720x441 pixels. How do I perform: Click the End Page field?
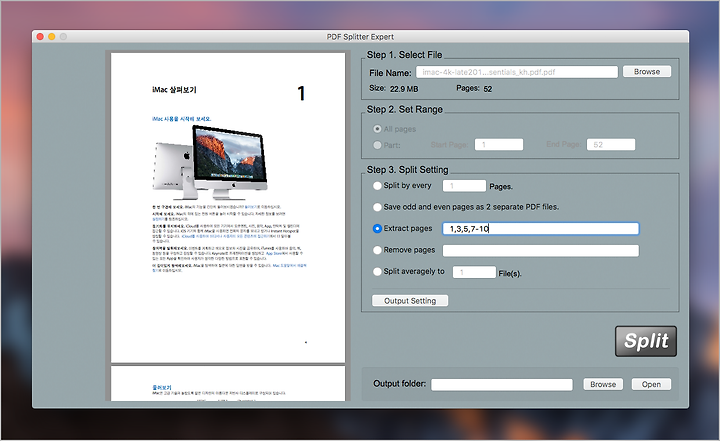(x=611, y=145)
